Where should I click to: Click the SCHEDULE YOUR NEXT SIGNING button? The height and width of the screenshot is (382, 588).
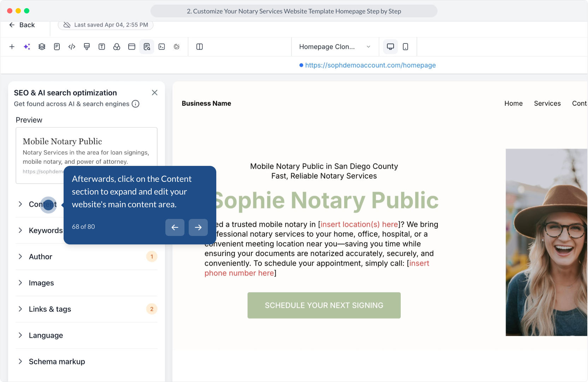pos(324,305)
